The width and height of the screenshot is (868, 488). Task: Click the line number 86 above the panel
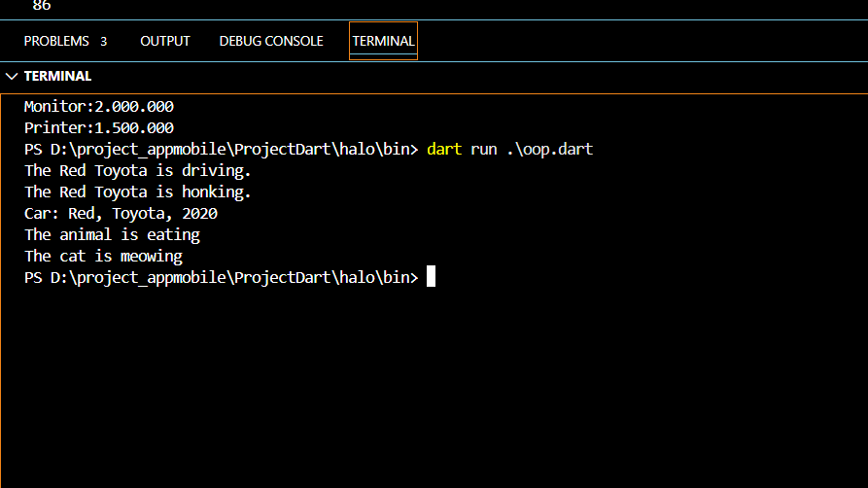pyautogui.click(x=42, y=6)
